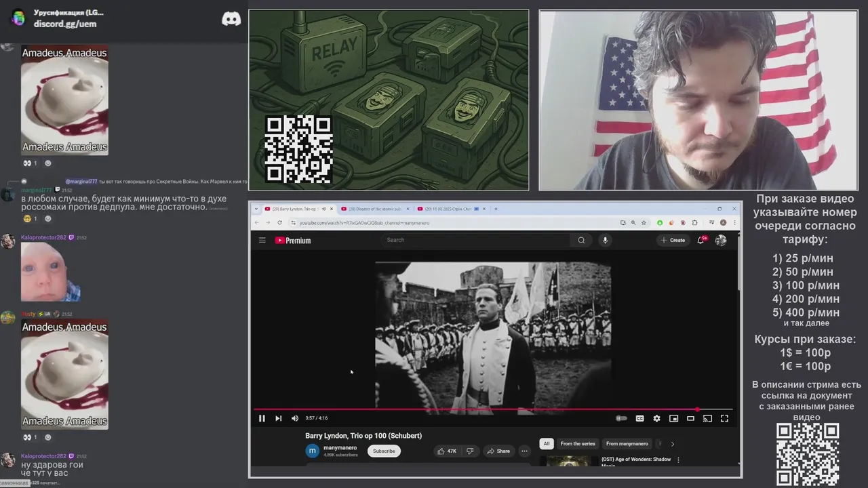Open the player settings gear
The height and width of the screenshot is (488, 868).
click(x=656, y=418)
